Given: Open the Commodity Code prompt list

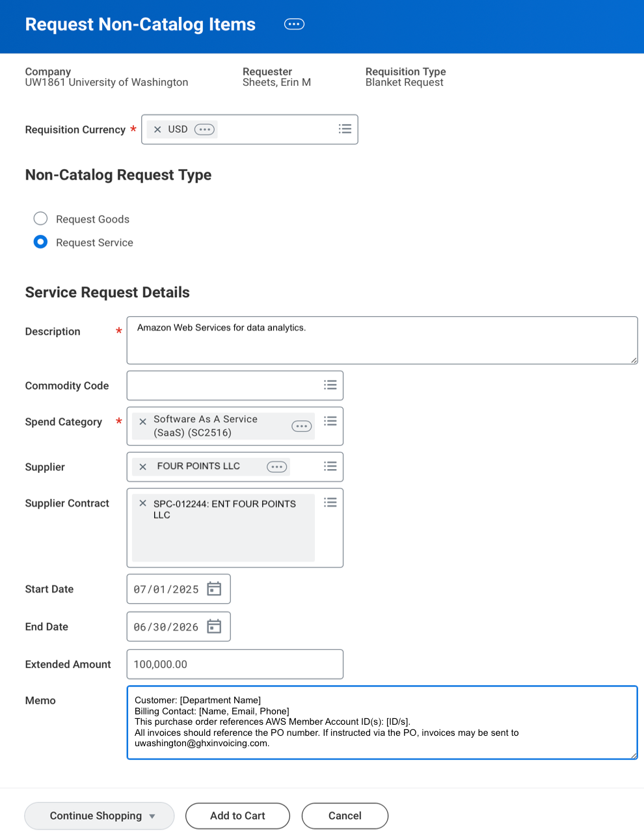Looking at the screenshot, I should click(x=330, y=385).
